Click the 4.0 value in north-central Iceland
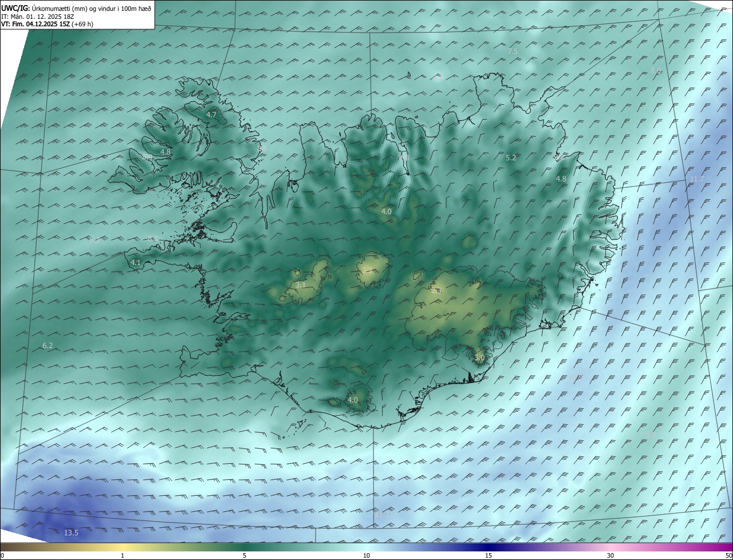 (x=387, y=211)
